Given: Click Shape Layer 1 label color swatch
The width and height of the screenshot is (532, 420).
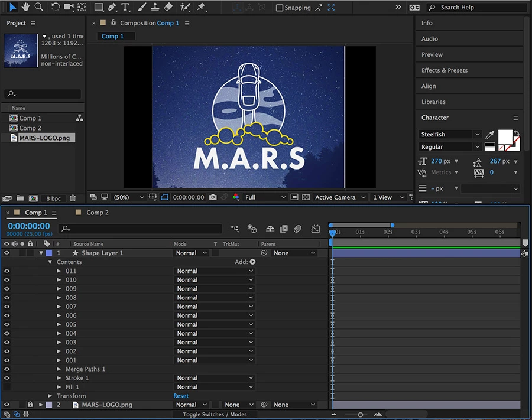Looking at the screenshot, I should pyautogui.click(x=49, y=253).
